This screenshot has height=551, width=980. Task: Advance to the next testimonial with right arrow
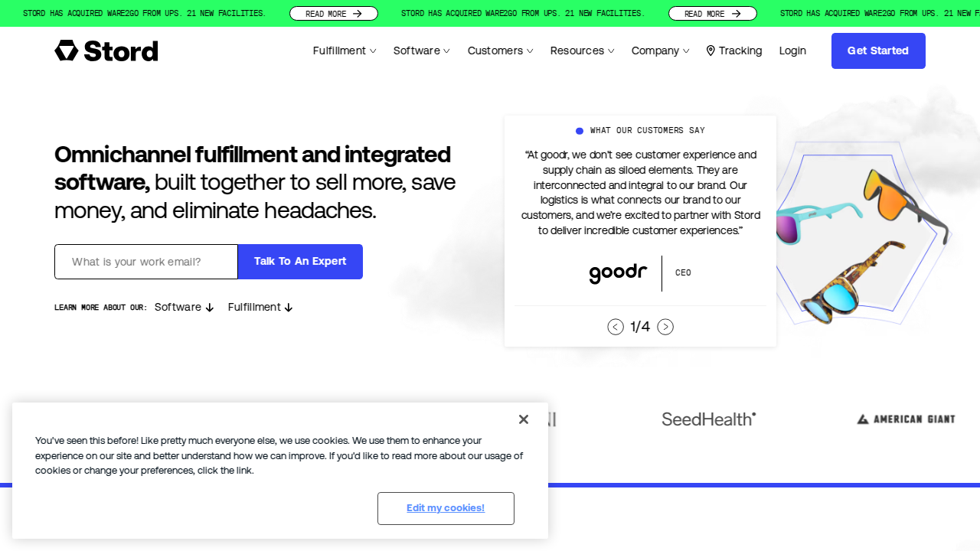tap(665, 327)
